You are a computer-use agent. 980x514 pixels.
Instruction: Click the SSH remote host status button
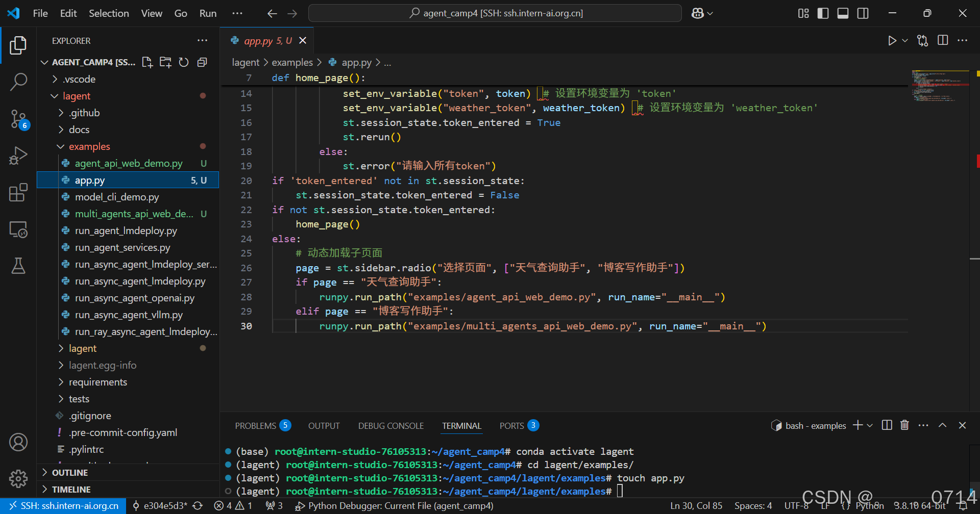point(63,506)
